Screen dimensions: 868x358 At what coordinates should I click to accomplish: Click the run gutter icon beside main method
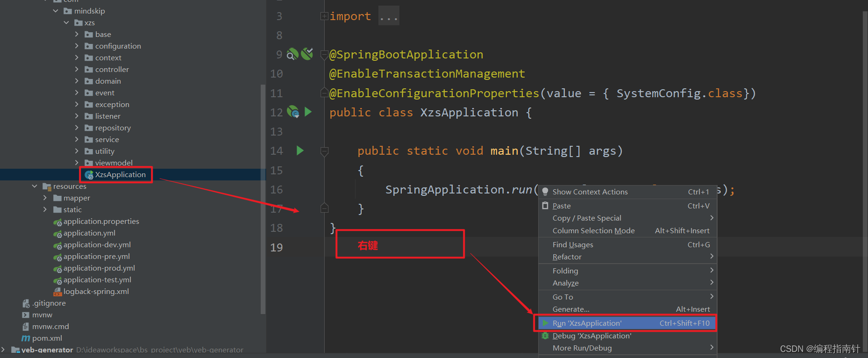click(300, 150)
